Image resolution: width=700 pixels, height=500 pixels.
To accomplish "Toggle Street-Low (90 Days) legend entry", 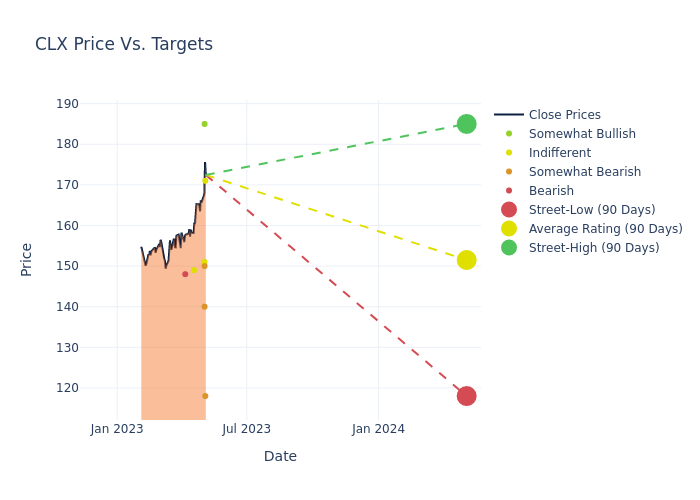I will [x=591, y=210].
